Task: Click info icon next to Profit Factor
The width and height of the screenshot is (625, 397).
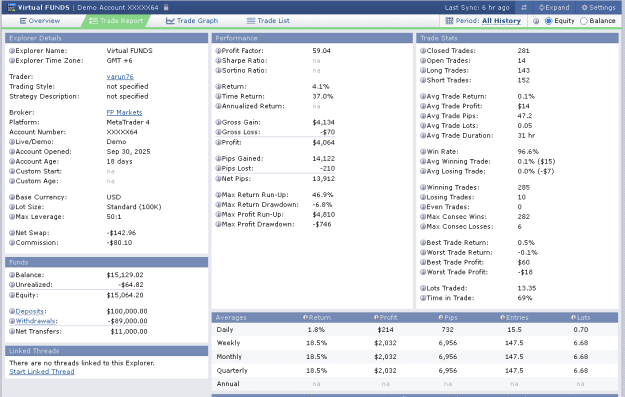Action: pos(218,51)
